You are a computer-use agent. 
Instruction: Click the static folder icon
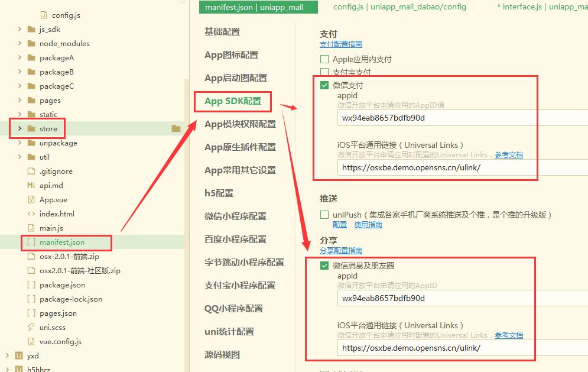point(31,115)
